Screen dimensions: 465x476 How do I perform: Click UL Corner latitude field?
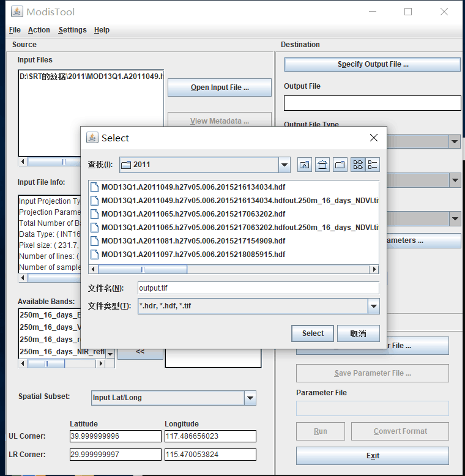[x=116, y=436]
